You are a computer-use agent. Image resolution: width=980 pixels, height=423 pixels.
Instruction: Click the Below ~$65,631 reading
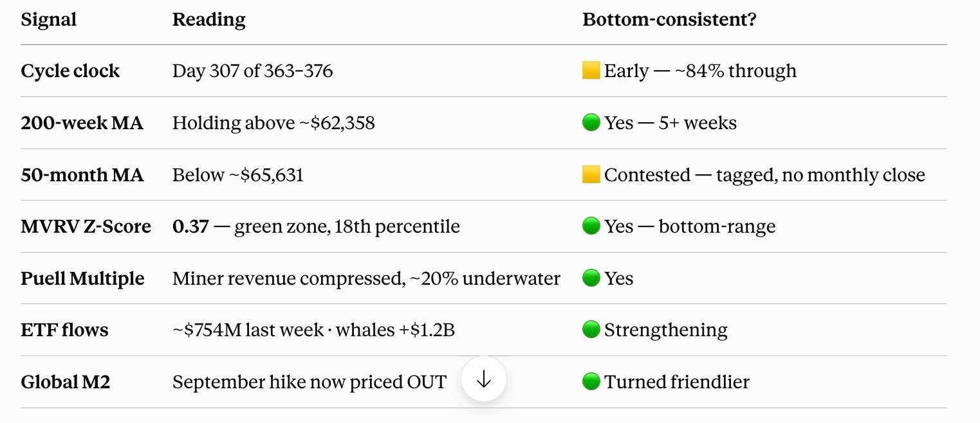[x=238, y=174]
